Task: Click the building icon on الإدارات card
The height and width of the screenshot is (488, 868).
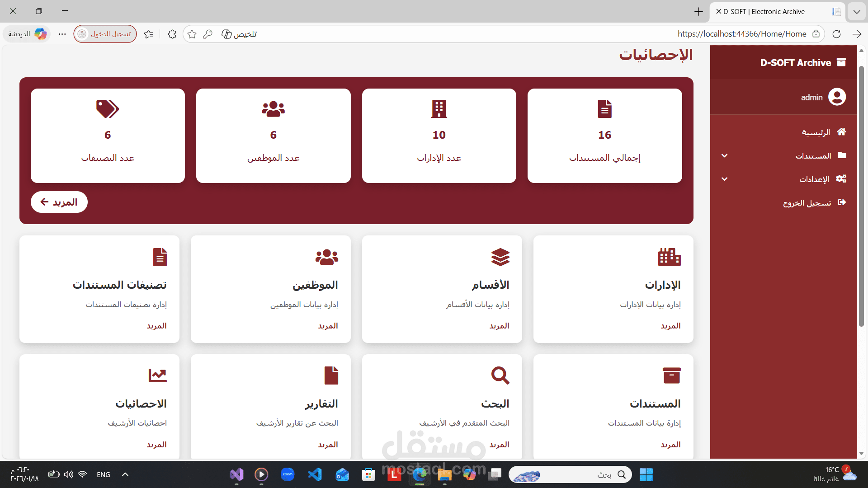Action: [670, 257]
